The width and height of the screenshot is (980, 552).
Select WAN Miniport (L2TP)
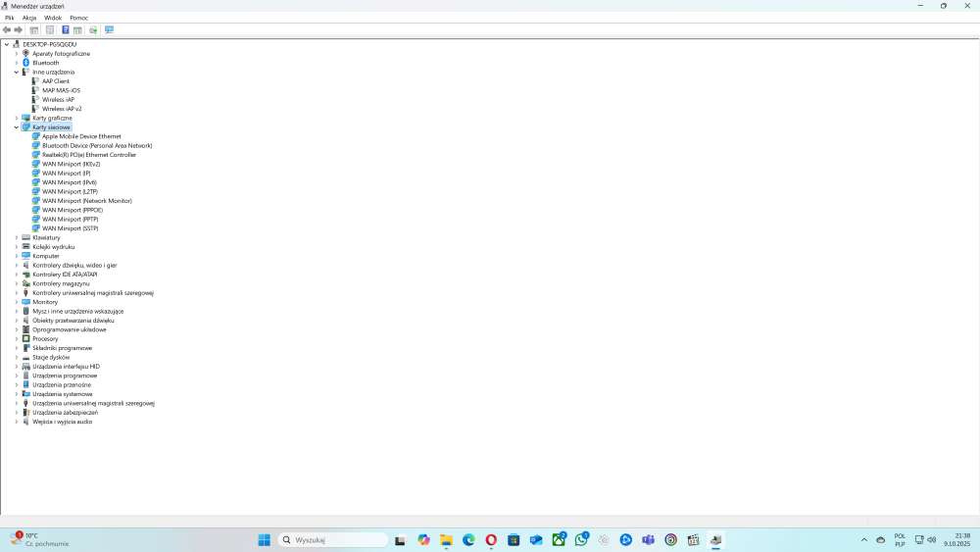pyautogui.click(x=70, y=191)
